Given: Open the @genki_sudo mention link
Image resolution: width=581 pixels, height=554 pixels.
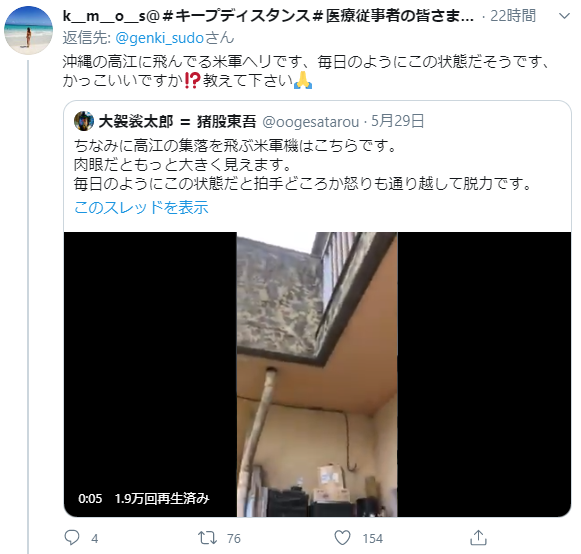Looking at the screenshot, I should pos(159,38).
